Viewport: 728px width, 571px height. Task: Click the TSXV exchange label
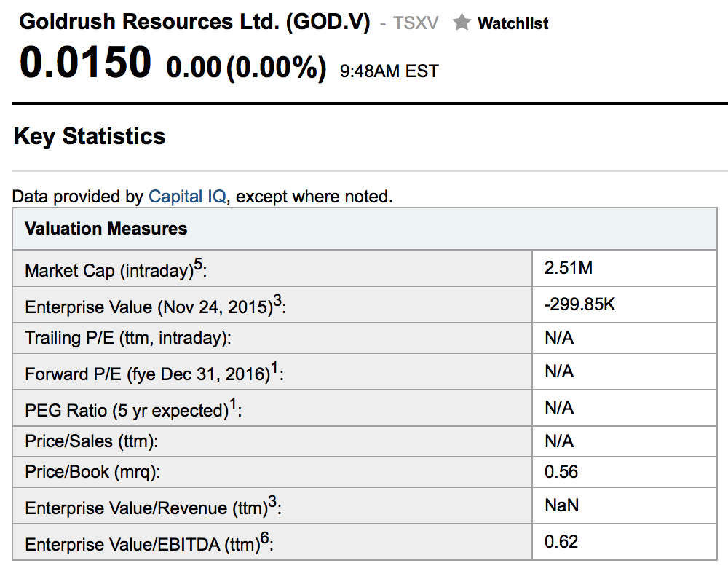(416, 23)
